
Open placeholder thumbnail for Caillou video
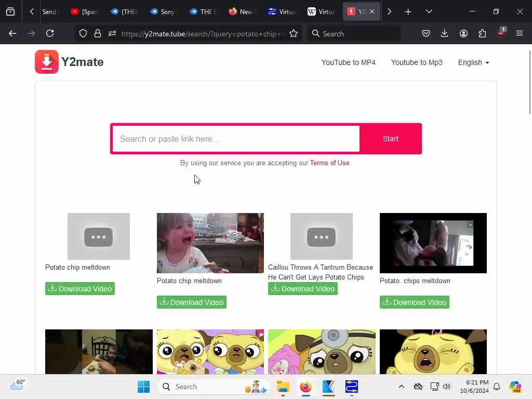point(322,236)
